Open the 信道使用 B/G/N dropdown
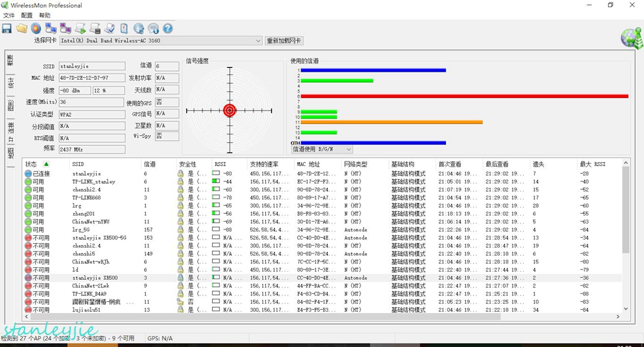This screenshot has height=347, width=644. tap(322, 149)
